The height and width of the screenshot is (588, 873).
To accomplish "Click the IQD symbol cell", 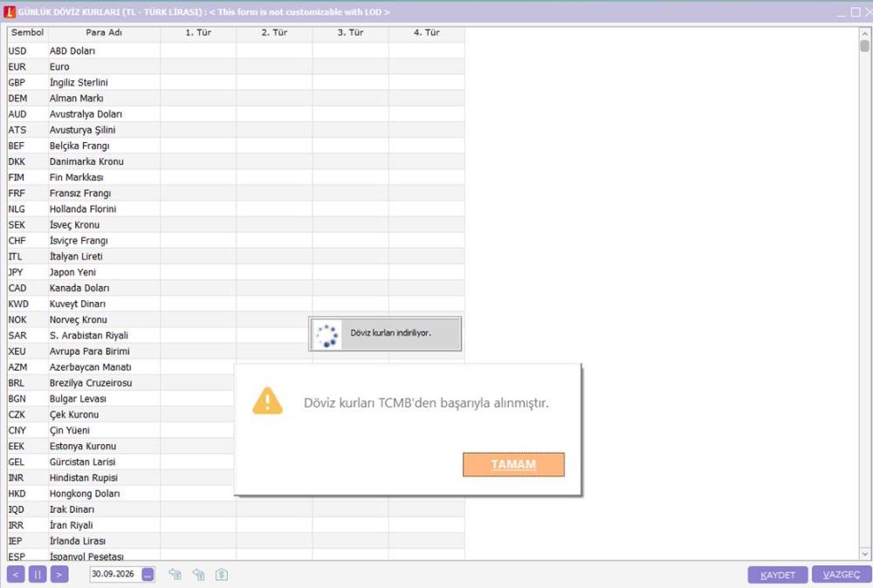I will coord(27,509).
